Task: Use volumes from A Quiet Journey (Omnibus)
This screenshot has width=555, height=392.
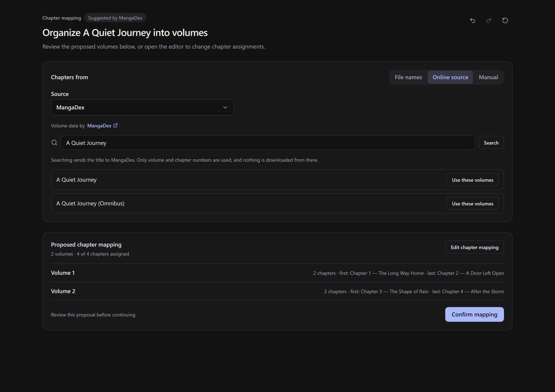Action: (472, 203)
